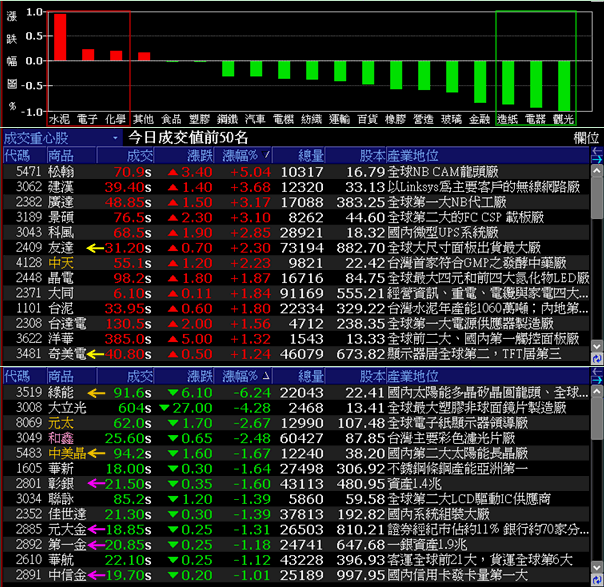604x587 pixels.
Task: Sort gainers table by 成交 column
Action: [x=125, y=156]
